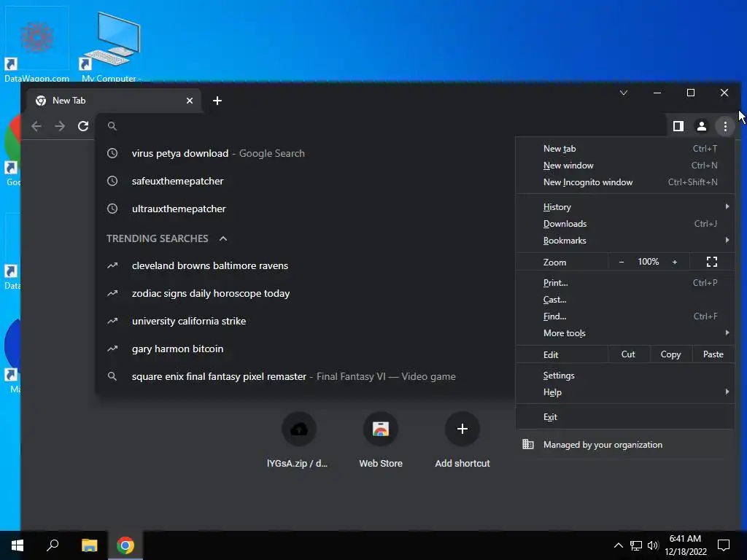
Task: Choose New Incognito window menu item
Action: click(x=625, y=182)
